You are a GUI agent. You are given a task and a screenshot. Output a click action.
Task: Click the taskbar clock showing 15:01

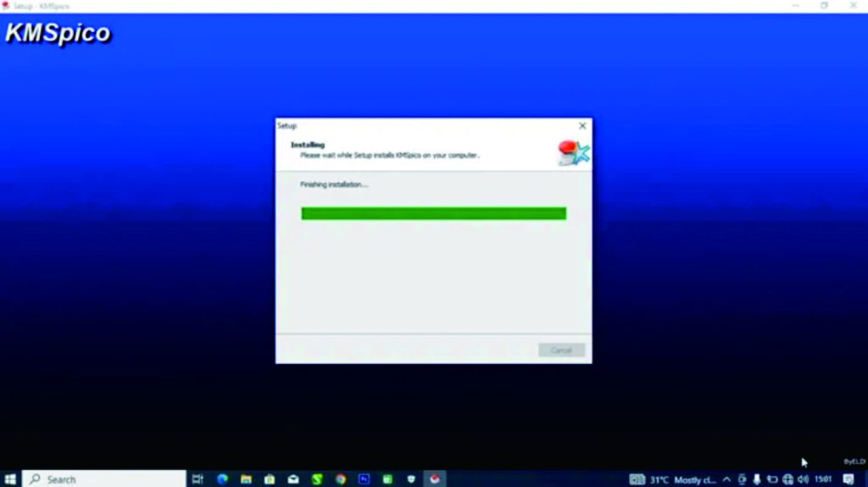point(823,479)
